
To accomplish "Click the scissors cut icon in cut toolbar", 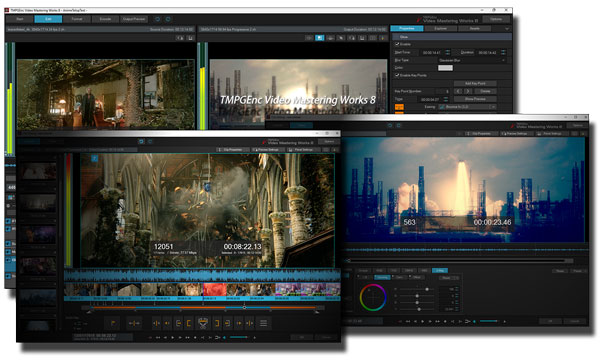I will tap(203, 323).
